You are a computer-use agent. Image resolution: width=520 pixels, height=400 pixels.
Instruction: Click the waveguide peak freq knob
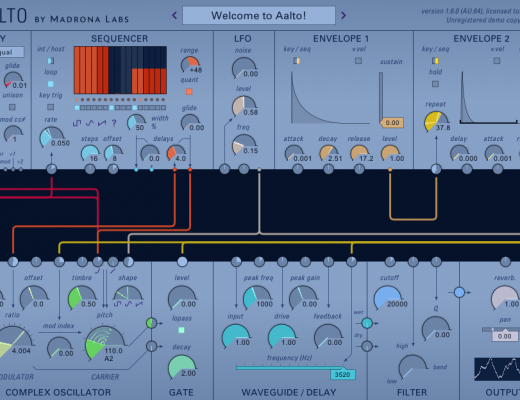click(x=257, y=298)
